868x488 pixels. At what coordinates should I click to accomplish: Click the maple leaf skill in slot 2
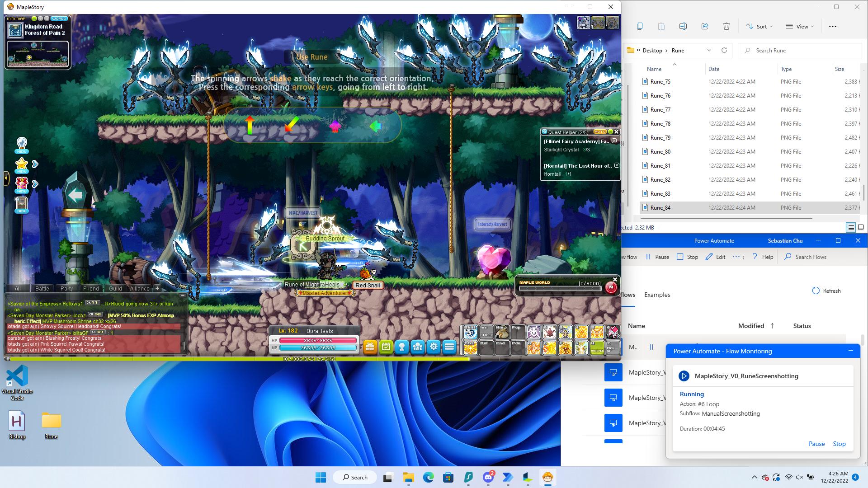point(549,332)
